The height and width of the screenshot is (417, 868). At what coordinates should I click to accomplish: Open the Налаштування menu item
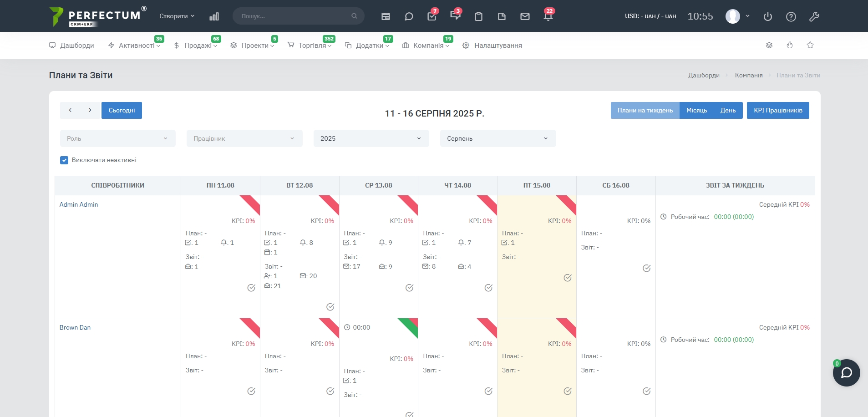[492, 46]
